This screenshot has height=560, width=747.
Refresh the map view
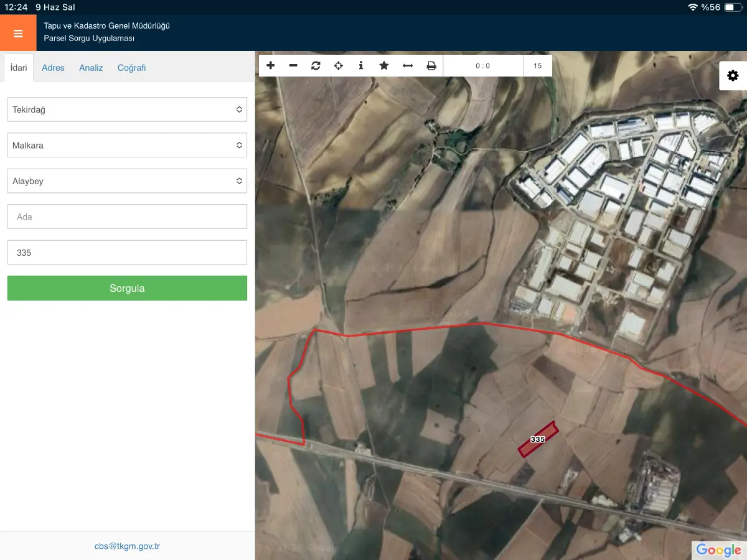[316, 65]
